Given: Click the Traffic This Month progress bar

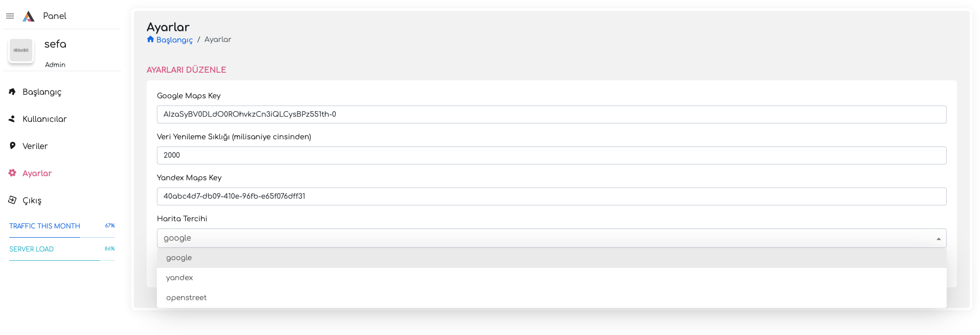Looking at the screenshot, I should [x=62, y=237].
